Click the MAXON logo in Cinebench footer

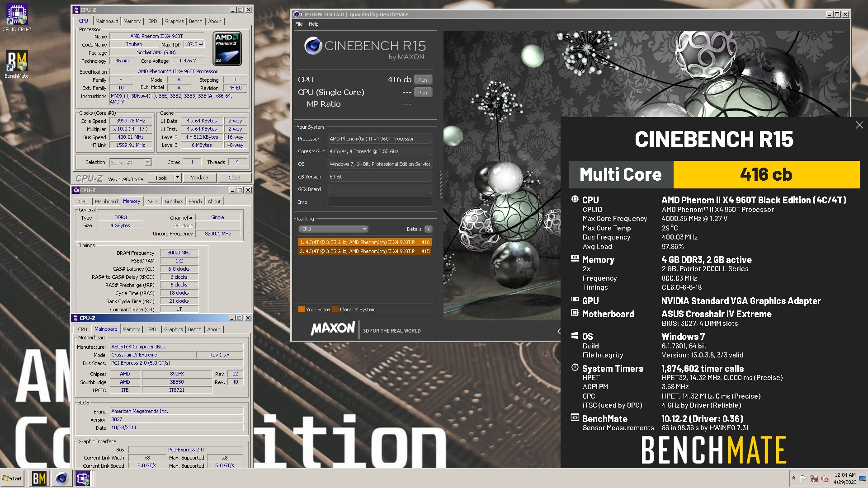coord(333,328)
